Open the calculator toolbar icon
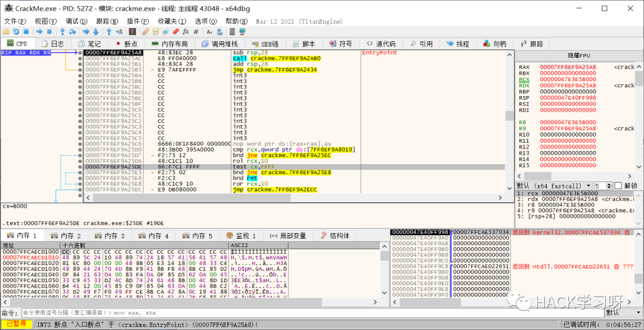This screenshot has width=644, height=330. point(232,32)
